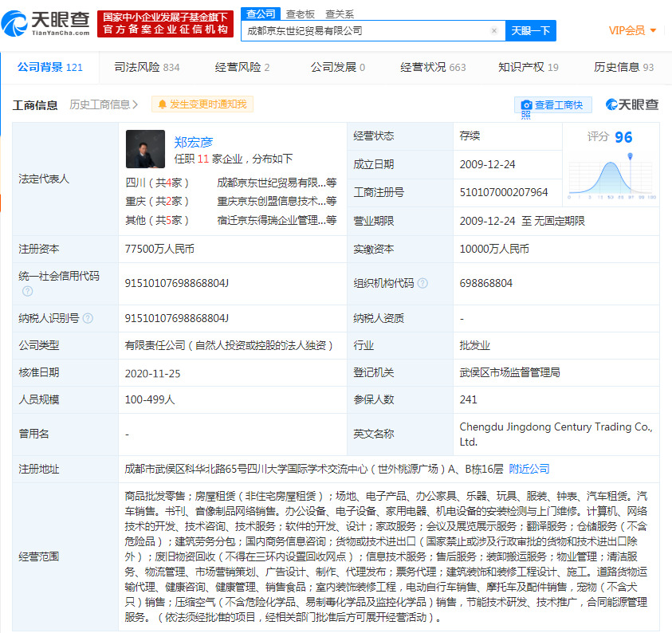Screen dimensions: 672x633
Task: Click business status value 存续
Action: click(470, 136)
